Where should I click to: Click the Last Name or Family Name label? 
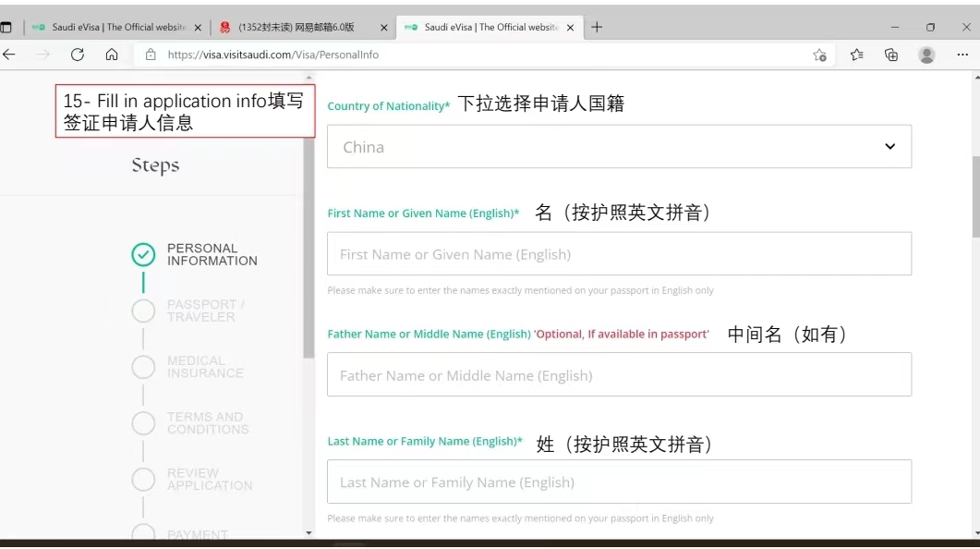tap(425, 442)
